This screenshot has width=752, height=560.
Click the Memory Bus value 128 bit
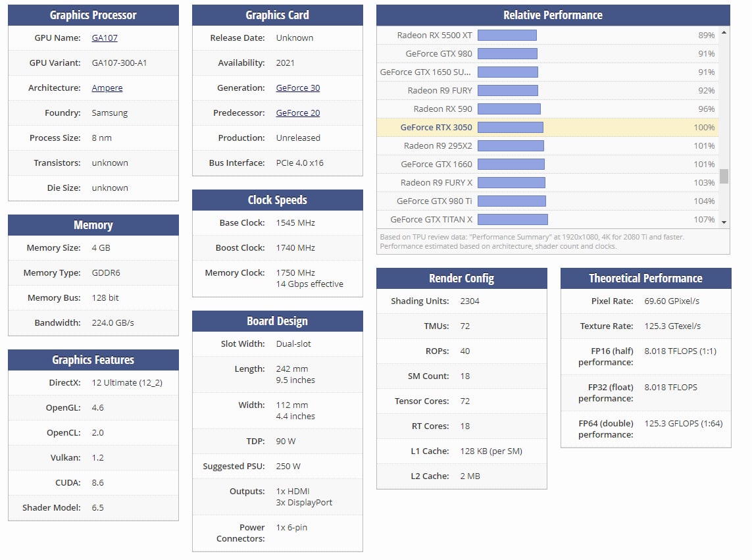pyautogui.click(x=105, y=297)
